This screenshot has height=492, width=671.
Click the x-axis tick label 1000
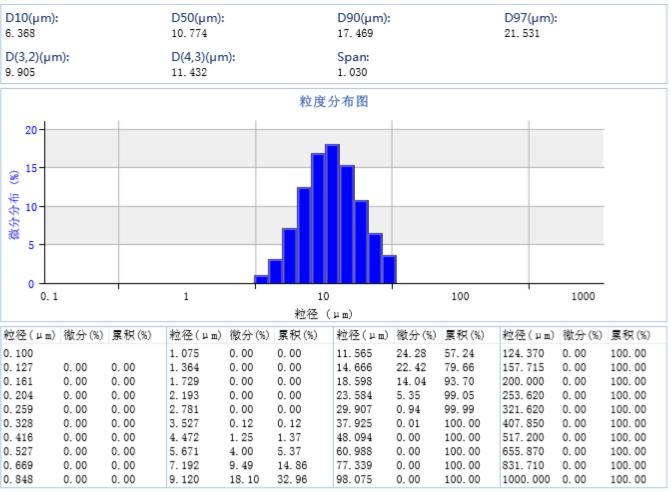coord(583,297)
